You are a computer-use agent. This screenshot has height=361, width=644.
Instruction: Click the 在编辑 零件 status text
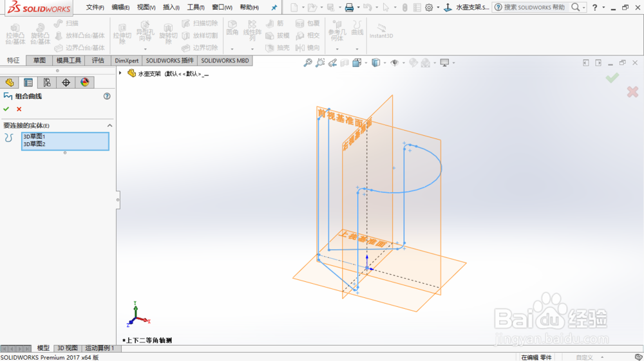536,357
